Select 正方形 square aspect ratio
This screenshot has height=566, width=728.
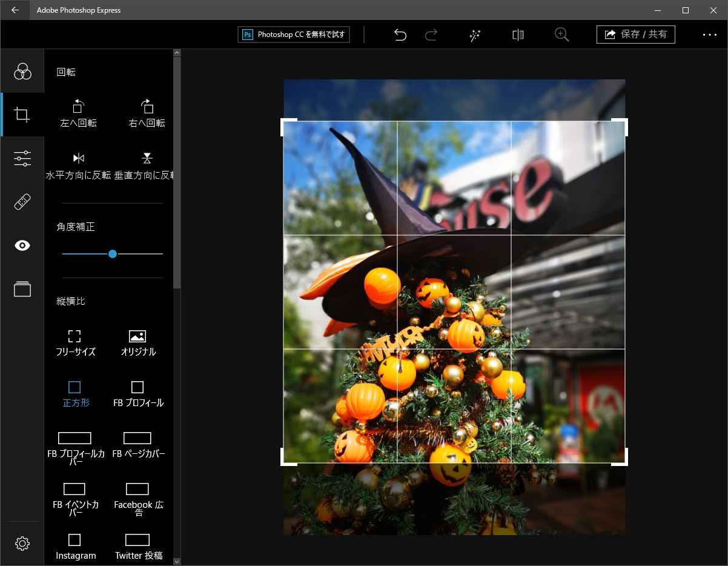[x=75, y=394]
